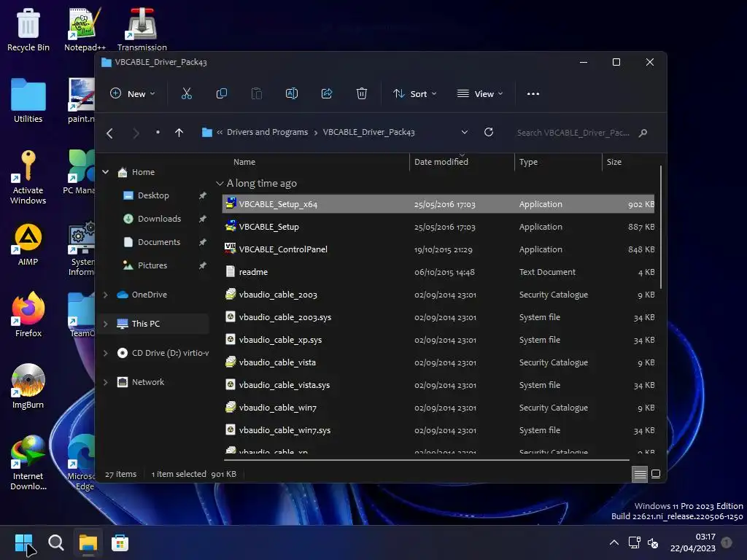Screen dimensions: 747x560
Task: Click the search magnifier in Explorer
Action: tap(643, 133)
